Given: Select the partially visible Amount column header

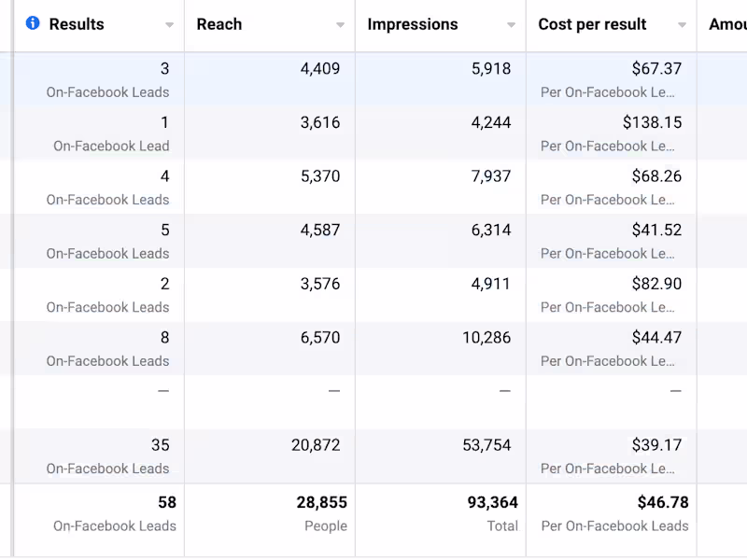Looking at the screenshot, I should coord(727,24).
